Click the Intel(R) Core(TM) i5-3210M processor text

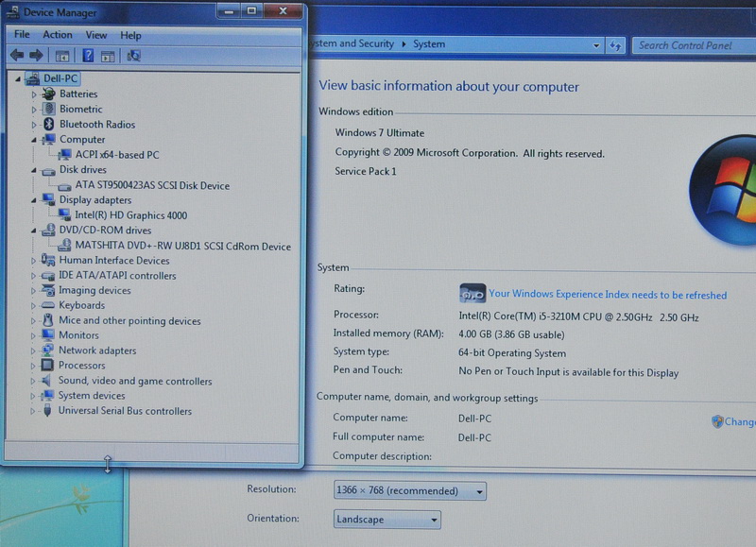pyautogui.click(x=578, y=317)
